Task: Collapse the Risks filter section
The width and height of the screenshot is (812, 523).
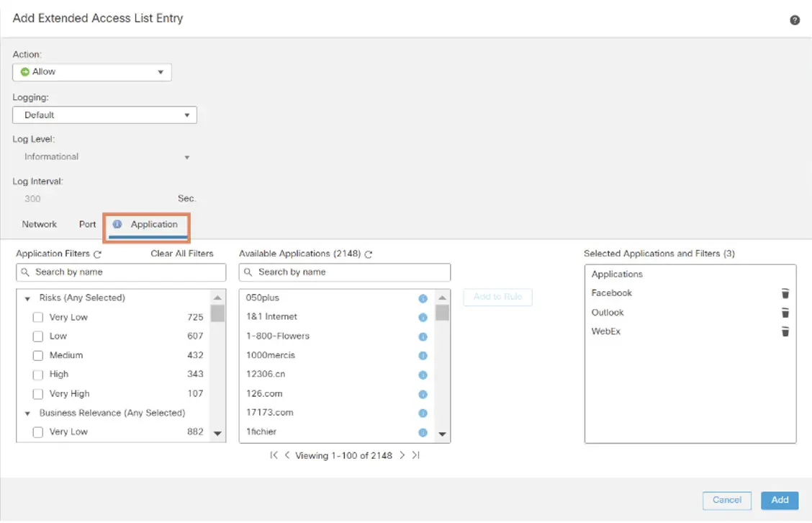Action: [x=27, y=298]
